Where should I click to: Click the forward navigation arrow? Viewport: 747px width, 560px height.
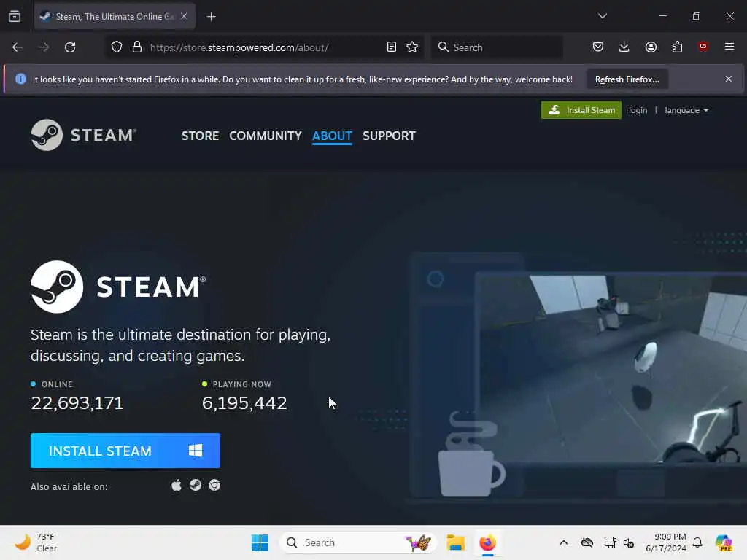click(x=44, y=47)
